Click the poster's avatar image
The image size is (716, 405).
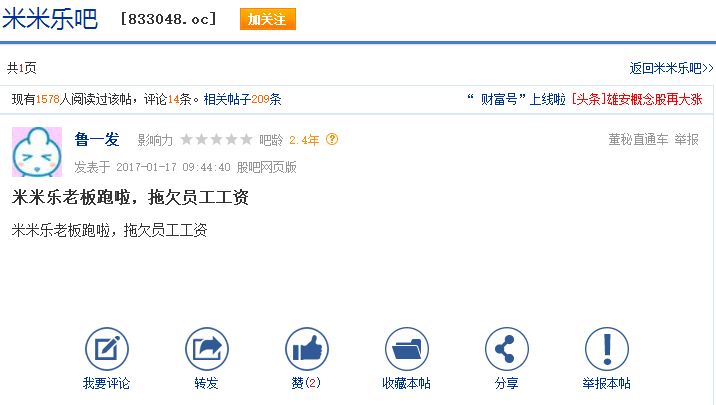[37, 152]
